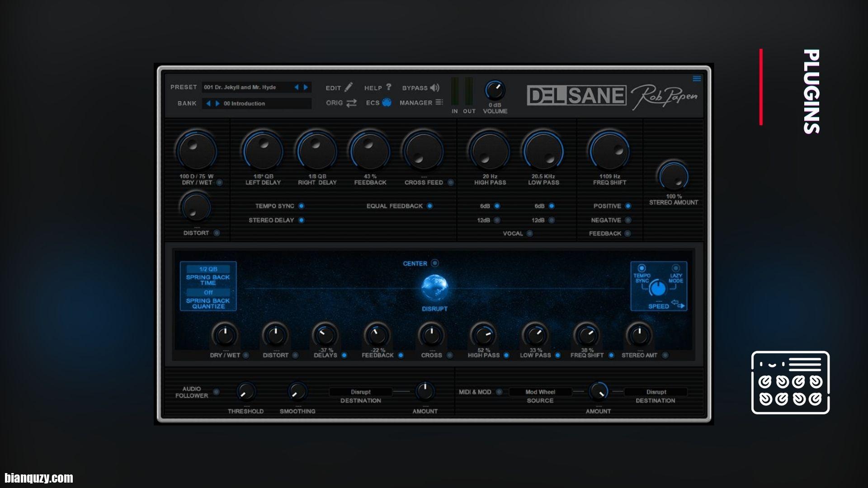Select Negative freq shift
The width and height of the screenshot is (868, 488).
pos(628,220)
